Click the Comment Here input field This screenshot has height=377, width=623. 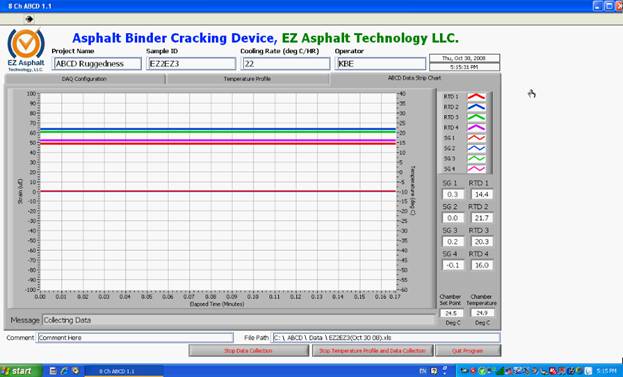click(135, 338)
